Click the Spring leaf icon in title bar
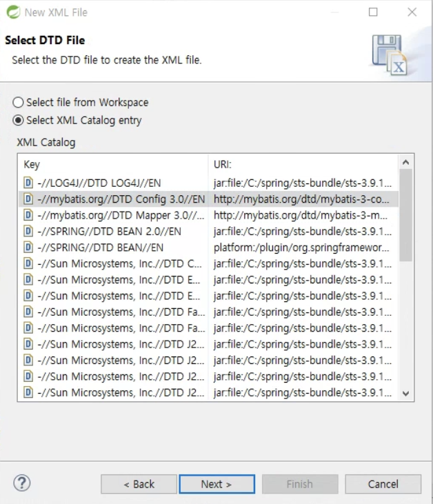The image size is (433, 504). [x=14, y=12]
